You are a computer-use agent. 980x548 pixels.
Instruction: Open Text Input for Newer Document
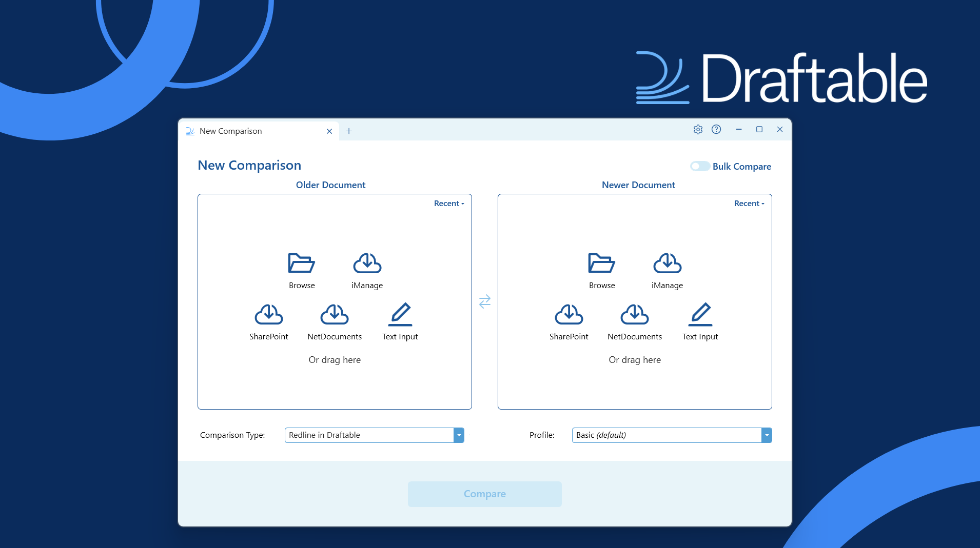(700, 315)
